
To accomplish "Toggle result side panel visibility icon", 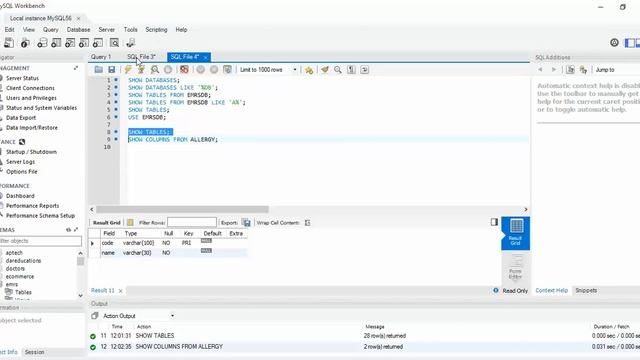I will (x=494, y=222).
